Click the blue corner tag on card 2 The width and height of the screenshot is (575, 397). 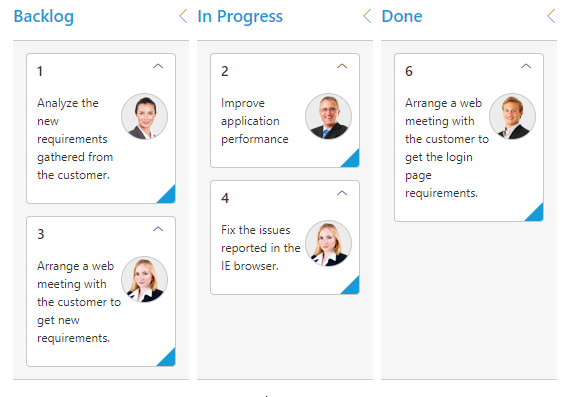(352, 160)
